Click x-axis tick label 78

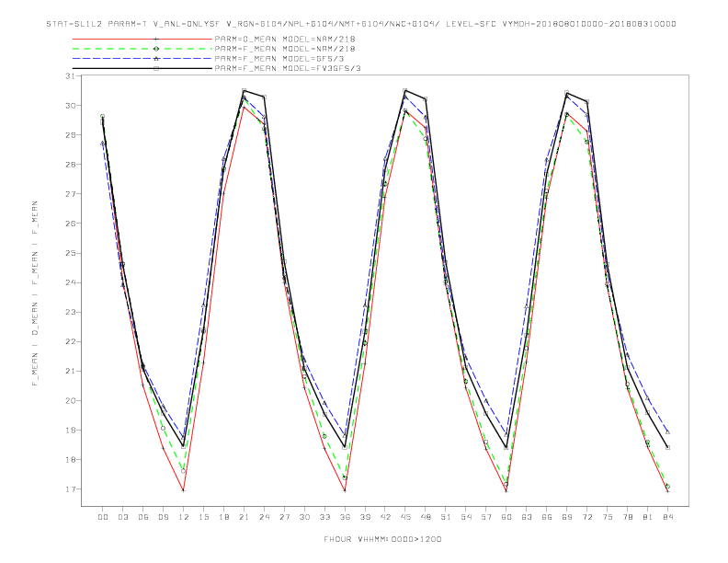coord(628,517)
